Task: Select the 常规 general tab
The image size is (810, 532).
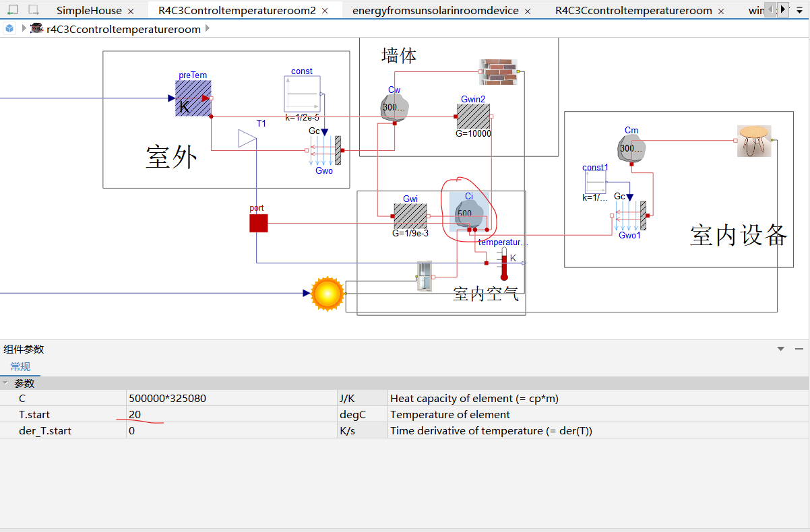Action: [20, 366]
